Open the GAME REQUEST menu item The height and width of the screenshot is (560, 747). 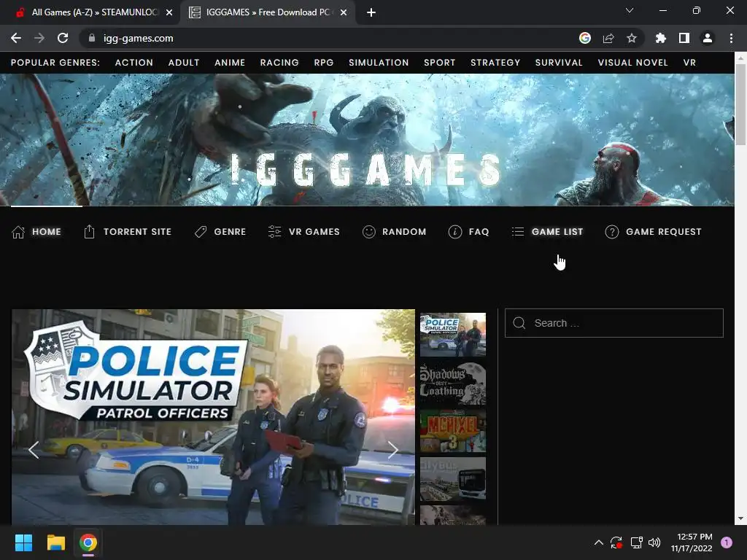tap(664, 232)
